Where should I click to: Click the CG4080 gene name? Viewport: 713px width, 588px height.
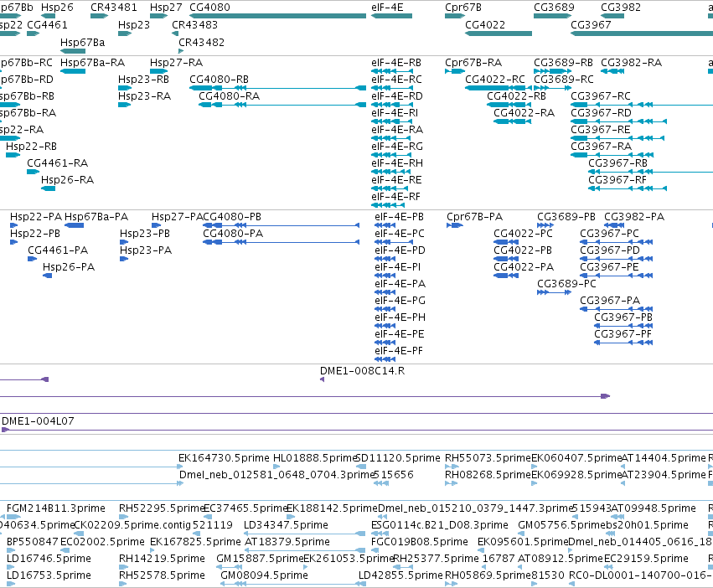tap(209, 8)
